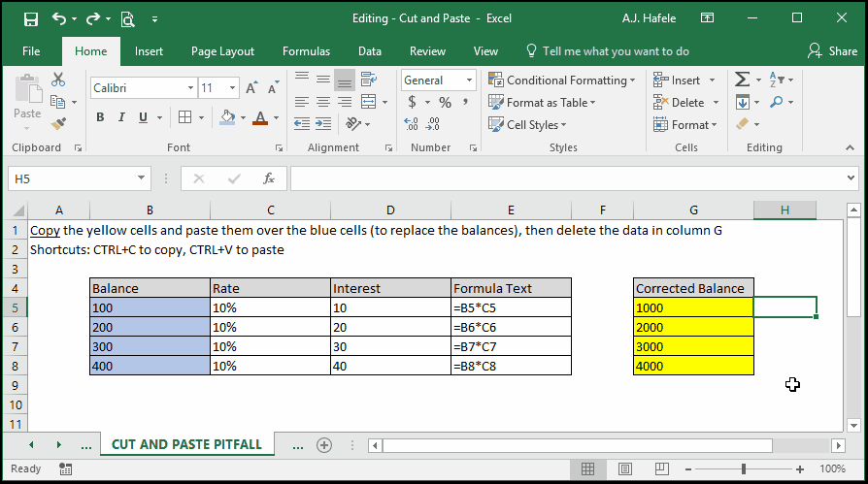
Task: Select the CUT AND PASTE PITFALL sheet tab
Action: (x=186, y=445)
